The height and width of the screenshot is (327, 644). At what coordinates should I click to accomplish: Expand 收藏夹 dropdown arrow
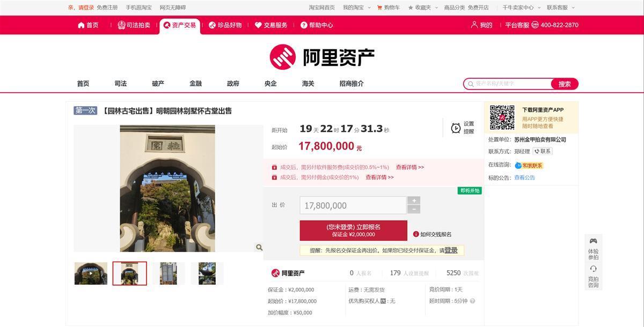pyautogui.click(x=436, y=8)
